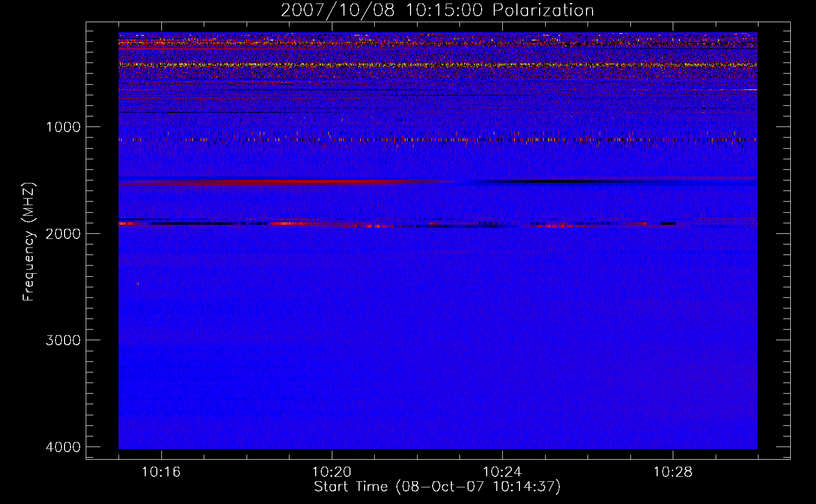The height and width of the screenshot is (504, 816).
Task: Click the 10:20 time tick label
Action: click(x=331, y=472)
